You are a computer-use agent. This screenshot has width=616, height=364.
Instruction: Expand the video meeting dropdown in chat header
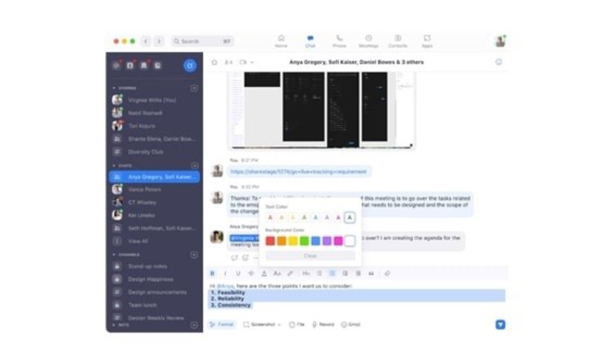tap(252, 63)
